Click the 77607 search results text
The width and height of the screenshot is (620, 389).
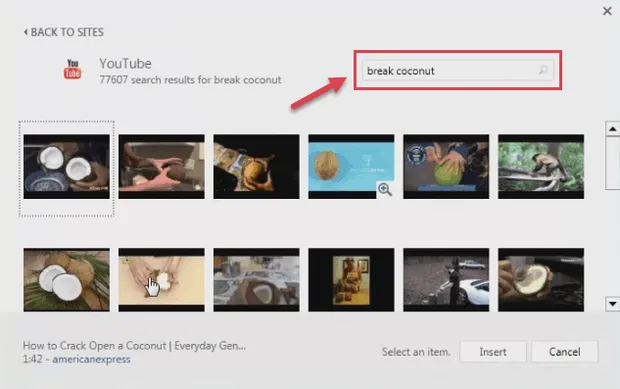190,80
